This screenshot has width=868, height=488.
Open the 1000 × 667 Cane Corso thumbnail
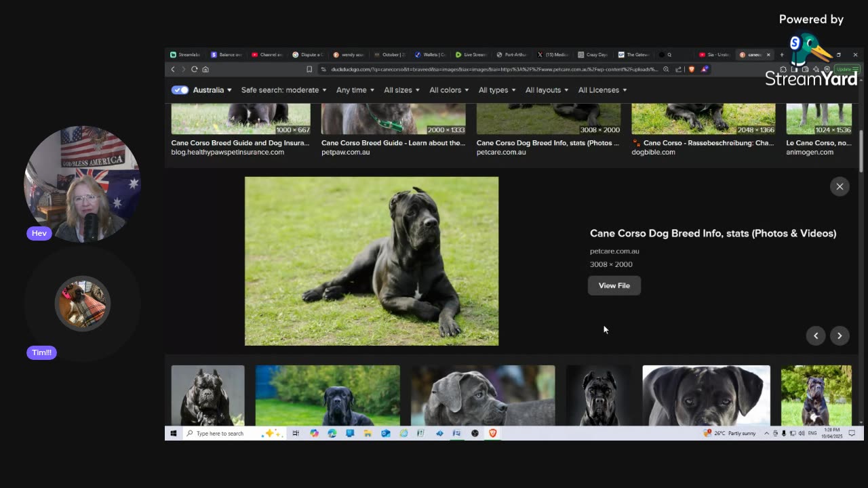coord(241,119)
